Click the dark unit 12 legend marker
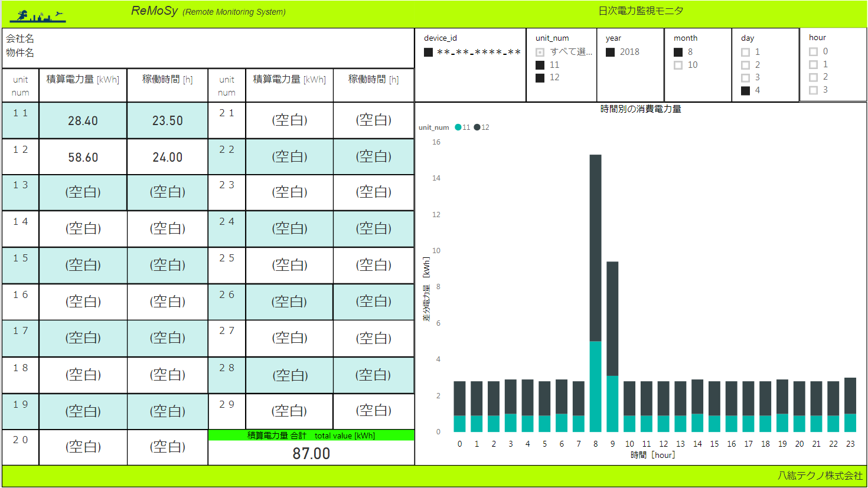868x488 pixels. 477,127
